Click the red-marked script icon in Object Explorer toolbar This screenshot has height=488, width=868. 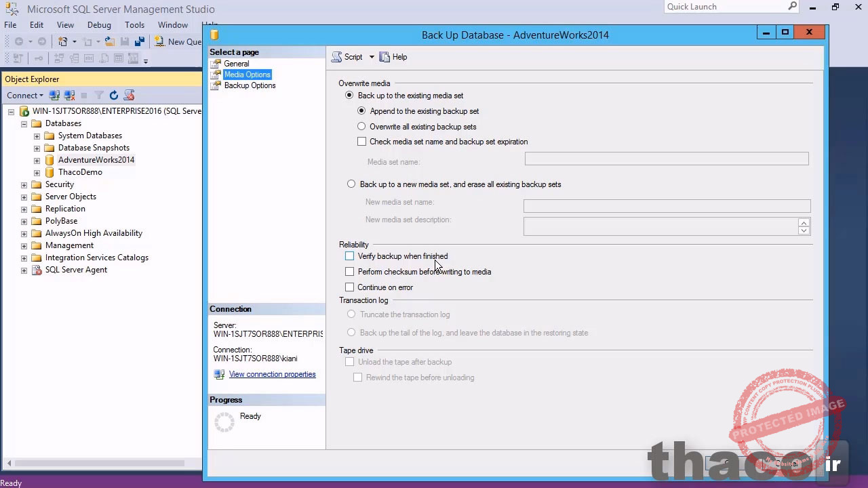(x=129, y=96)
